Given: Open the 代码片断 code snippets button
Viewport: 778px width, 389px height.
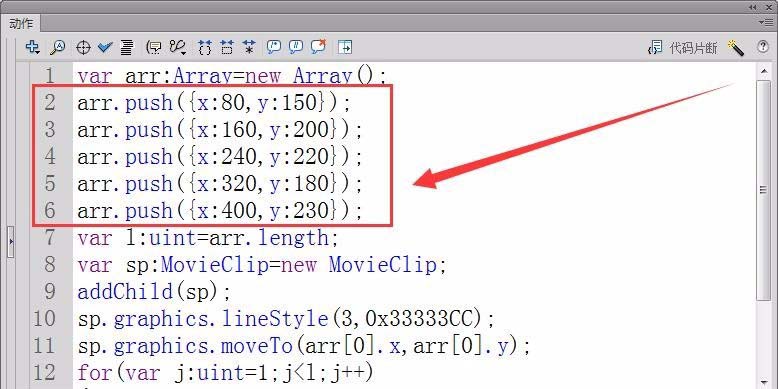Looking at the screenshot, I should click(x=683, y=48).
